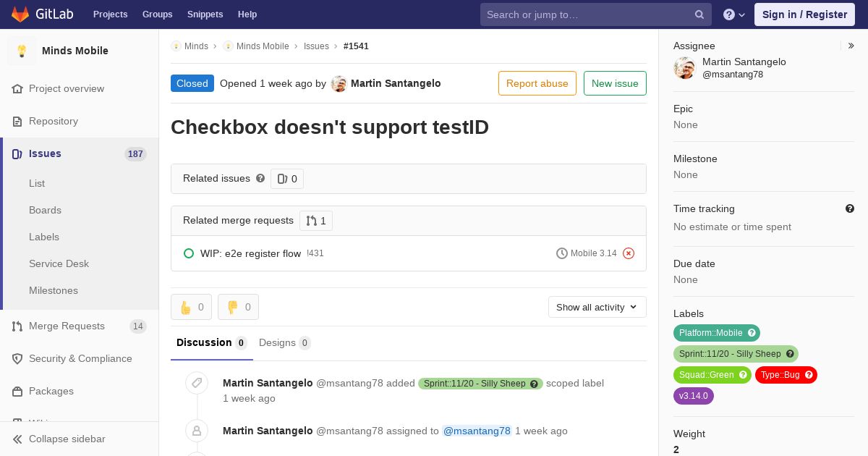
Task: Open the Help dropdown in top bar
Action: (734, 14)
